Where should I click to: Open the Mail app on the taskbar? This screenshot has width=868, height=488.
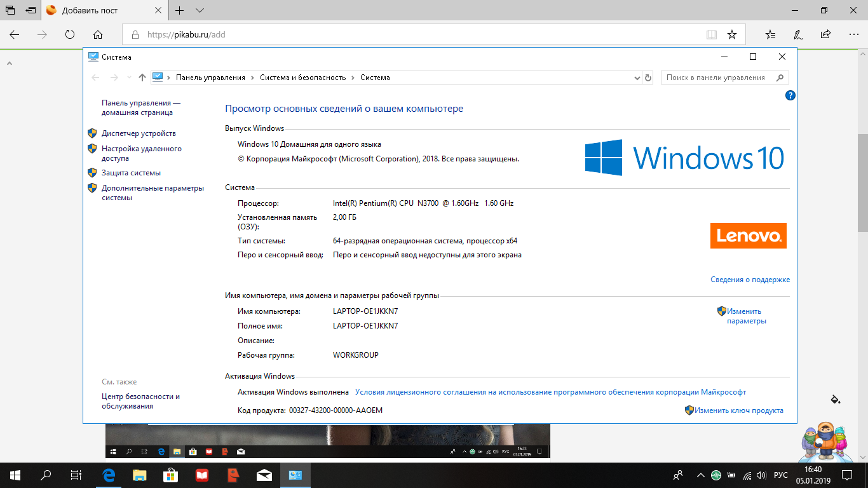point(264,475)
